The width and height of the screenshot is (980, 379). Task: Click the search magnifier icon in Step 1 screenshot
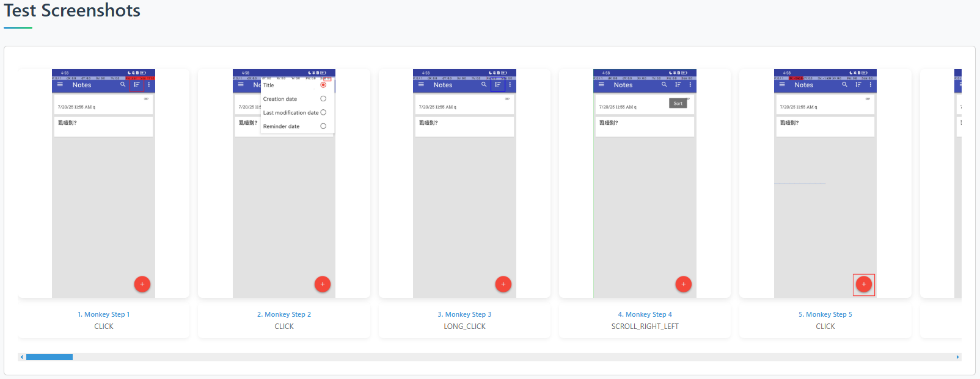[123, 85]
